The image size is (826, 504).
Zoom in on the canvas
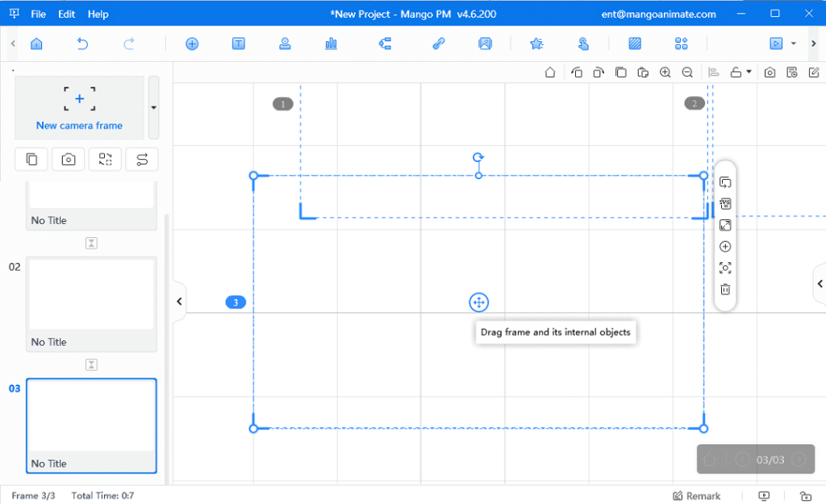point(665,72)
